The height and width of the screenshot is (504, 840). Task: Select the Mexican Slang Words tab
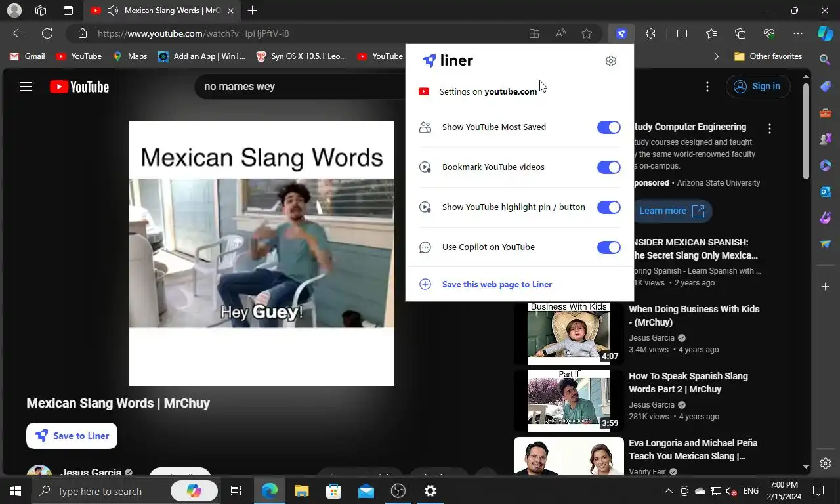163,10
